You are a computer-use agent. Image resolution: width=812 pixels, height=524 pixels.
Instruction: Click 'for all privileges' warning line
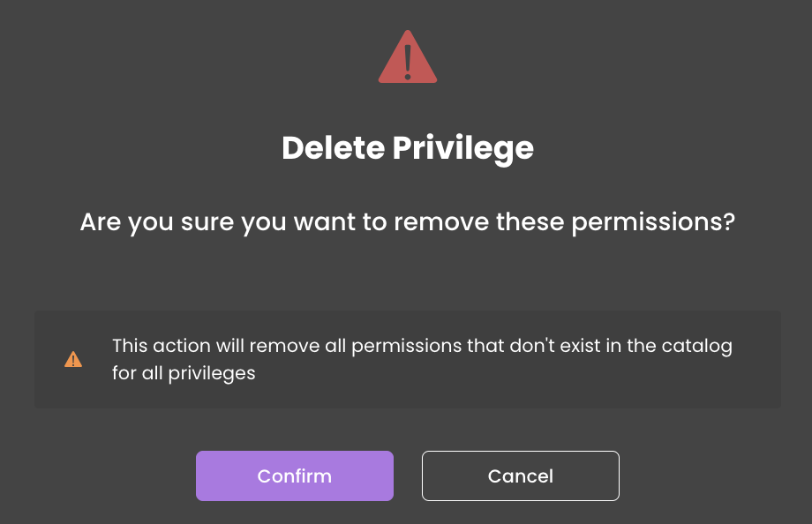(184, 373)
